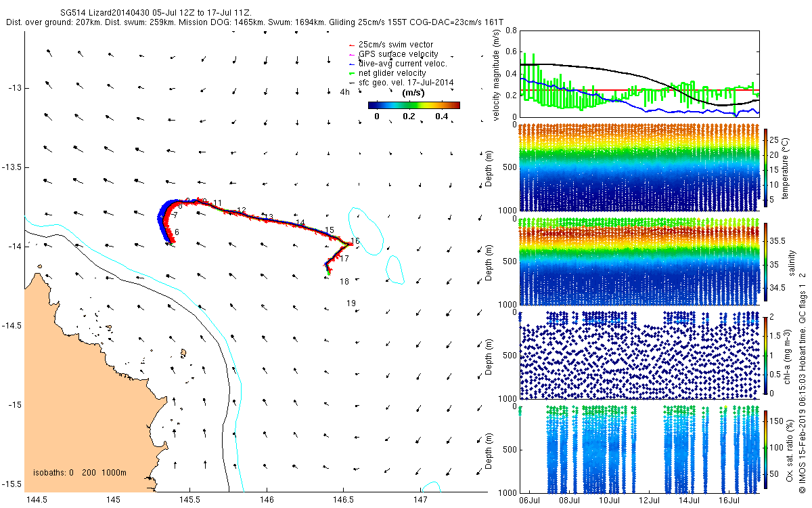812x508 pixels.
Task: Select the 'net glider velocity' legend entry
Action: 392,73
